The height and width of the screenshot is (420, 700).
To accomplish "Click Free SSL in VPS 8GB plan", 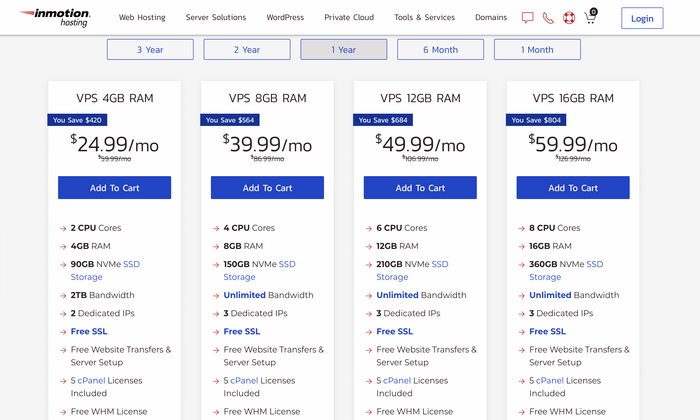I will 242,332.
